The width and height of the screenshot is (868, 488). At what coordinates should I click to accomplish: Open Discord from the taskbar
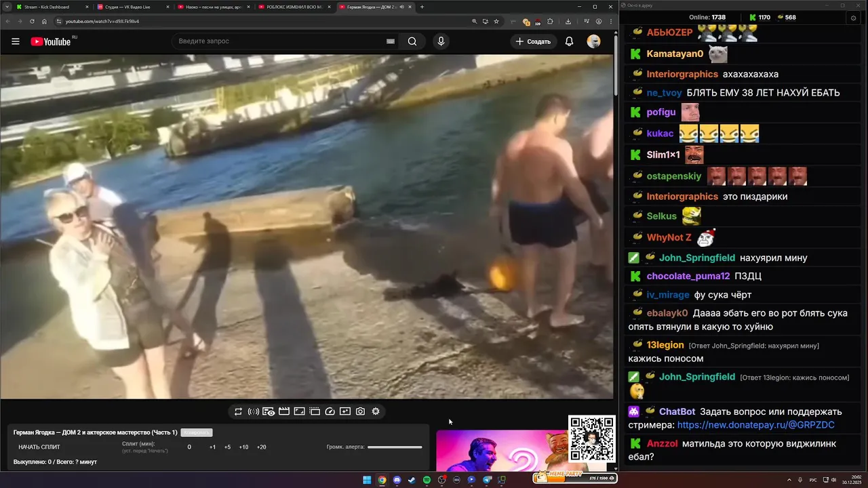click(397, 480)
